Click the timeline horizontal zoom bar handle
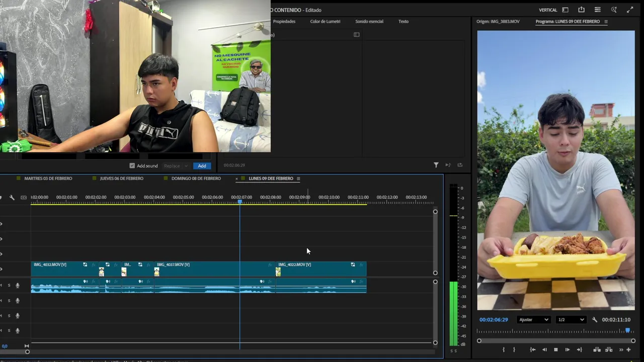This screenshot has height=362, width=644. point(28,352)
